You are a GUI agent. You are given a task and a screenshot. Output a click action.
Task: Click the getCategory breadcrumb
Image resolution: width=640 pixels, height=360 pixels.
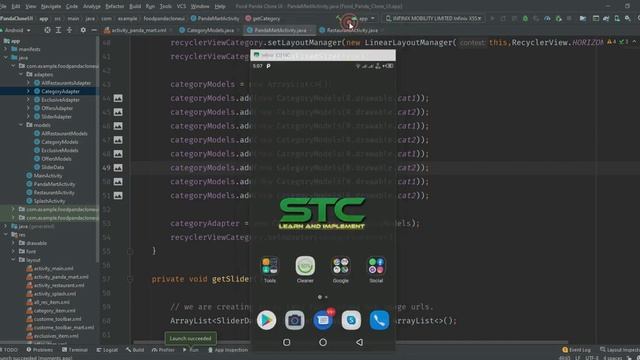(263, 18)
